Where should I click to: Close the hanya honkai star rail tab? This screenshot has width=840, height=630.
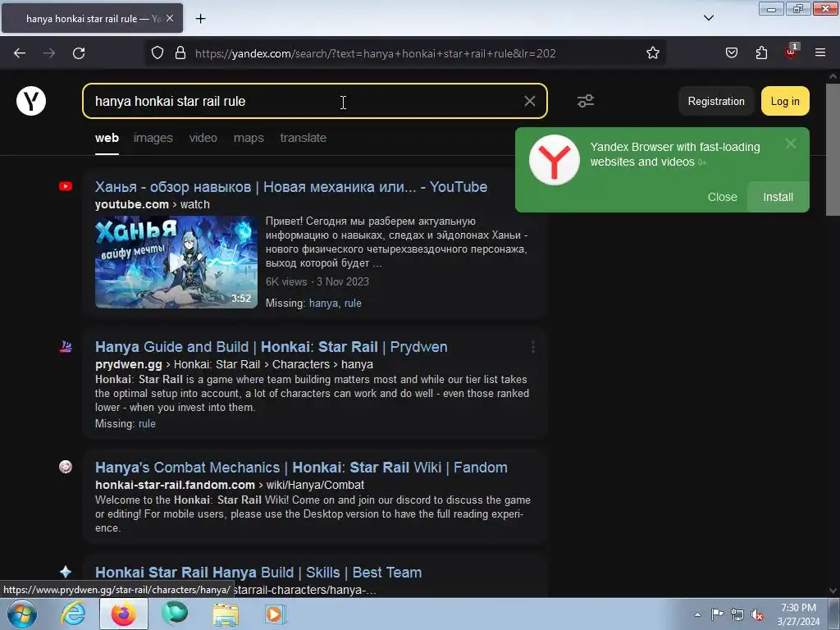click(170, 18)
